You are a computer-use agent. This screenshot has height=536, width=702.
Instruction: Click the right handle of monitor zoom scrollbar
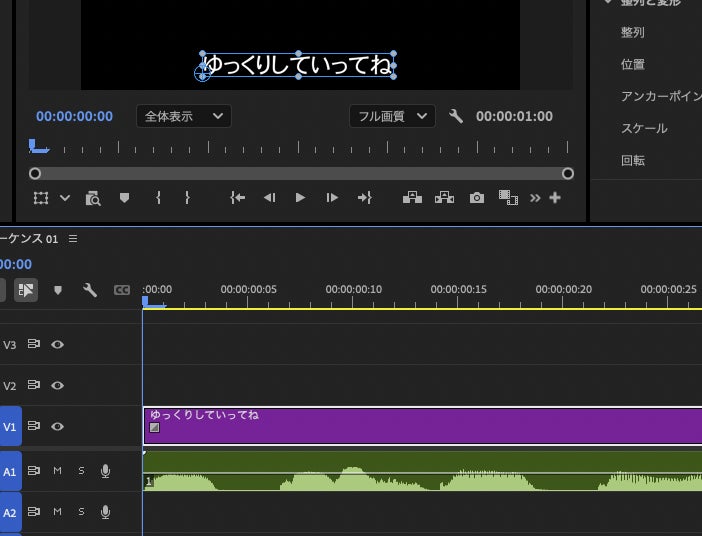[x=568, y=173]
